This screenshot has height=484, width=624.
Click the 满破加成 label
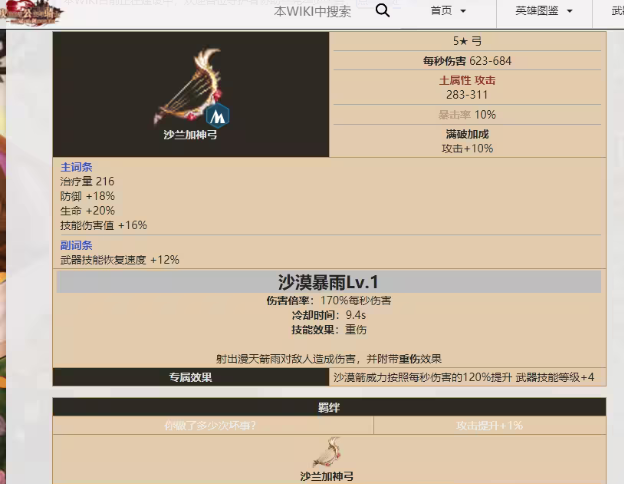click(467, 134)
